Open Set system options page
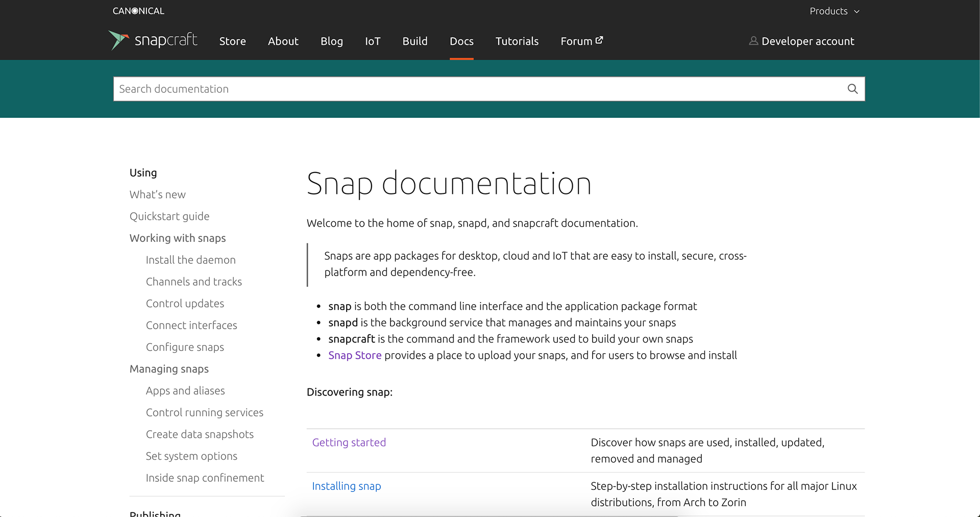 [x=191, y=456]
